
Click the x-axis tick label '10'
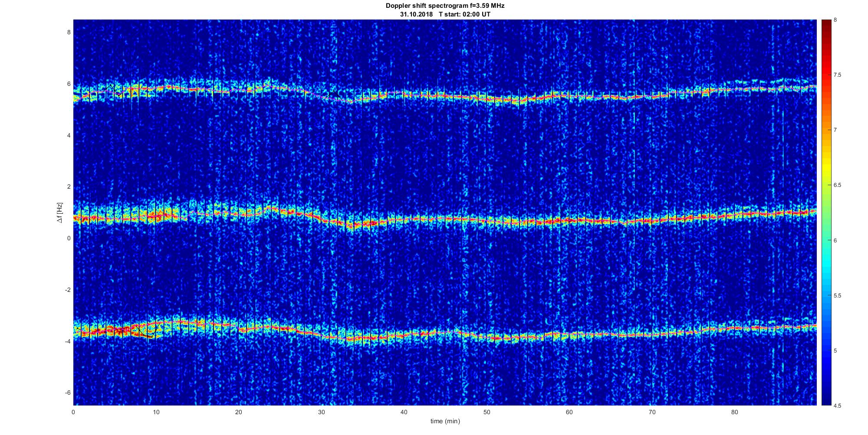click(x=156, y=412)
